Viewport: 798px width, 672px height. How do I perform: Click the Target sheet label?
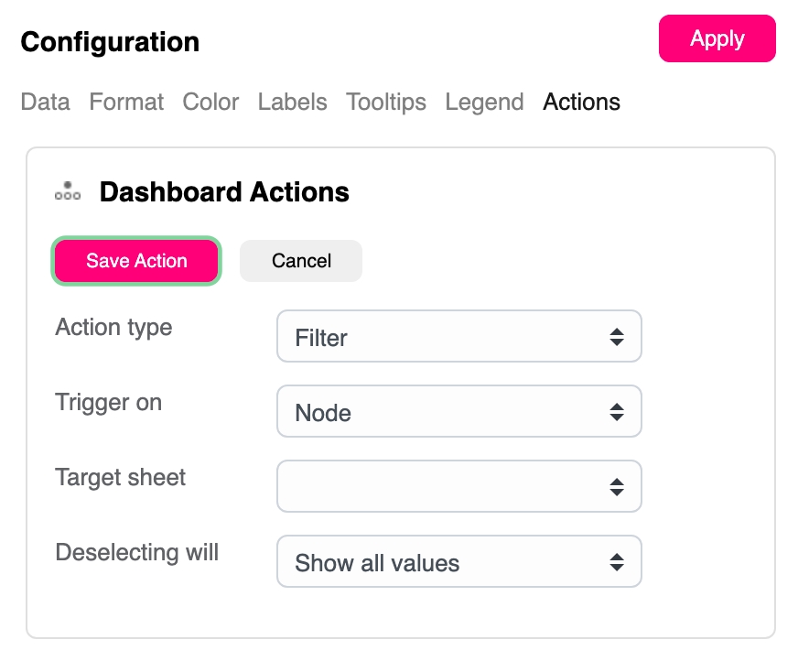(120, 477)
